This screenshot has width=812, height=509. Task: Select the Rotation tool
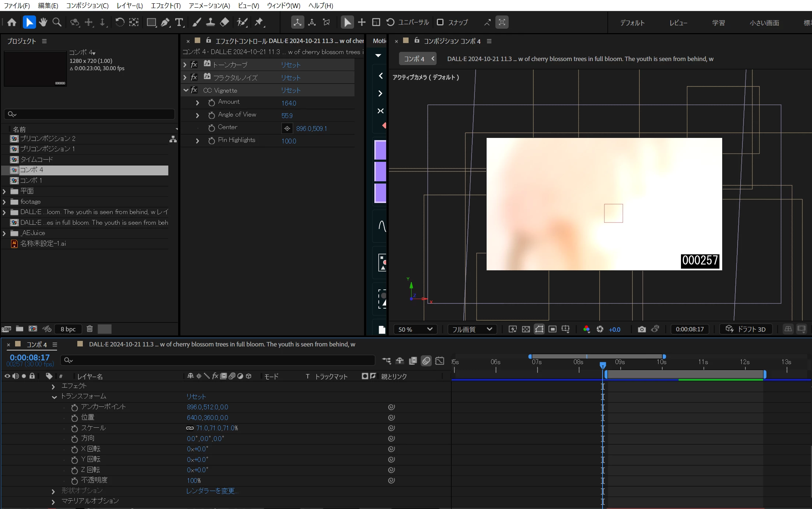coord(120,22)
